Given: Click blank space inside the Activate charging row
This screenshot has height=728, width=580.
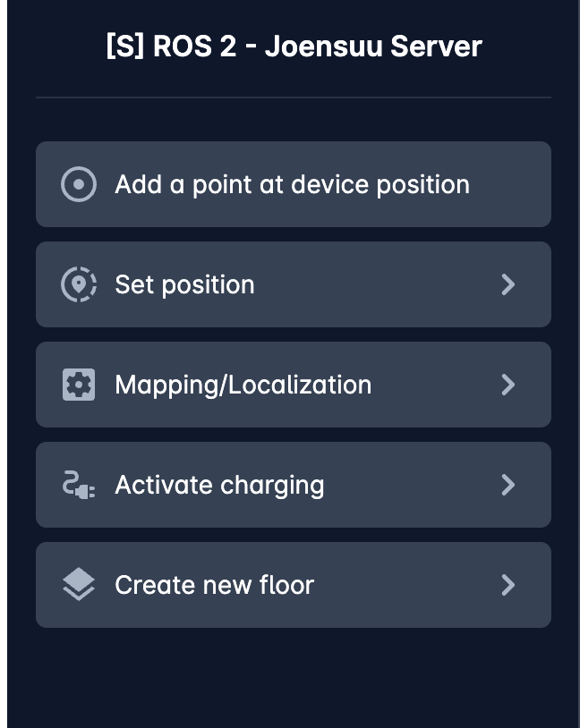Looking at the screenshot, I should coord(414,485).
